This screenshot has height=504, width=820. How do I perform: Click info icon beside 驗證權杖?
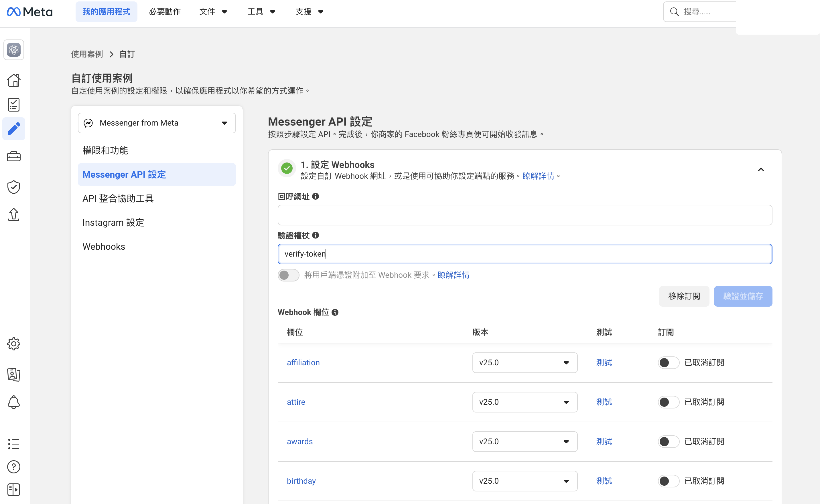[x=316, y=235]
